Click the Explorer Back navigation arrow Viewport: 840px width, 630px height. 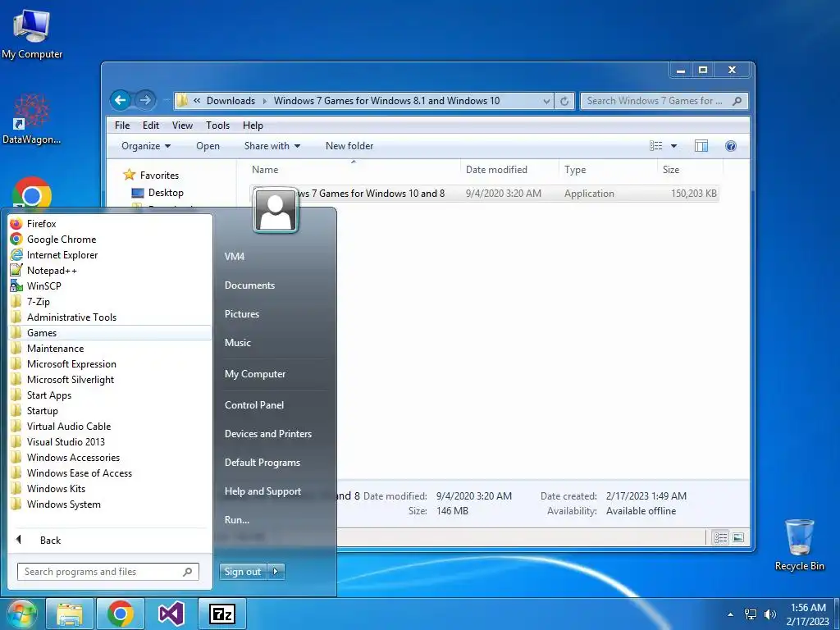click(121, 99)
